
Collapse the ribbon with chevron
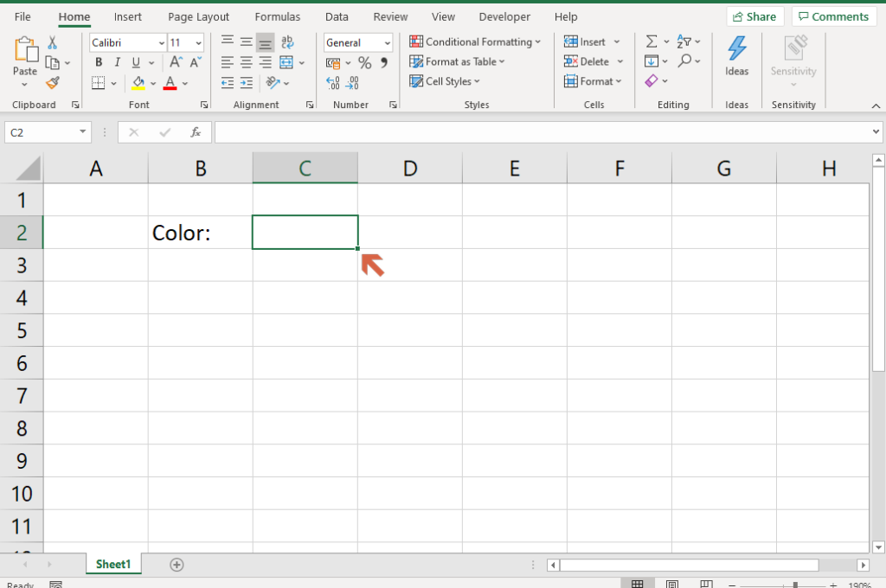[876, 105]
